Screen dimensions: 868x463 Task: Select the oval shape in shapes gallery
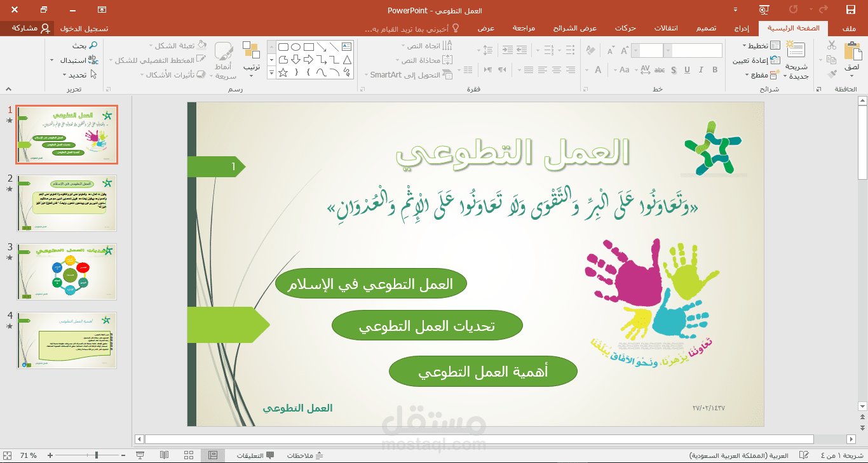296,46
